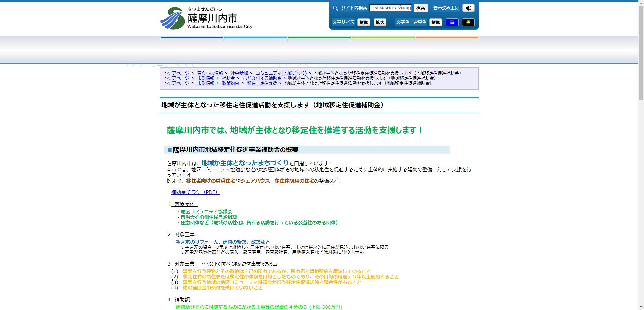Open the 移住・定住支援 breadcrumb link
The width and height of the screenshot is (644, 310).
(x=262, y=84)
